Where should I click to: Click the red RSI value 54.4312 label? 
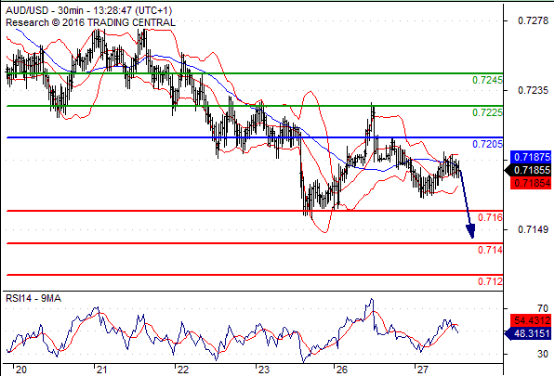[x=530, y=320]
